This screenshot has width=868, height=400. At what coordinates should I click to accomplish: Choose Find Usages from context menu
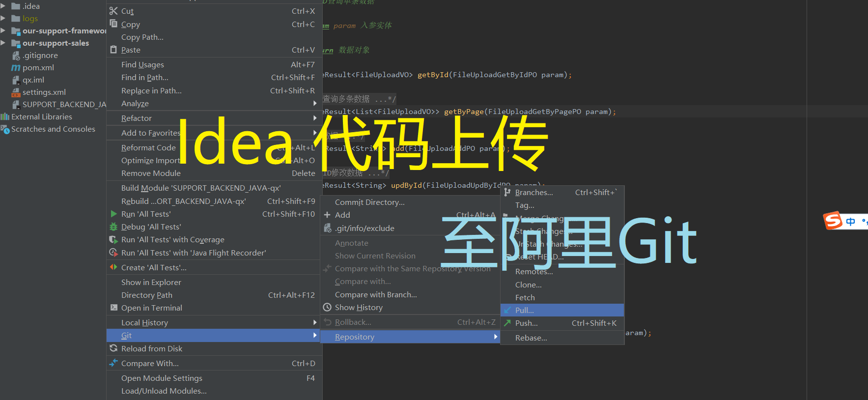click(x=214, y=64)
